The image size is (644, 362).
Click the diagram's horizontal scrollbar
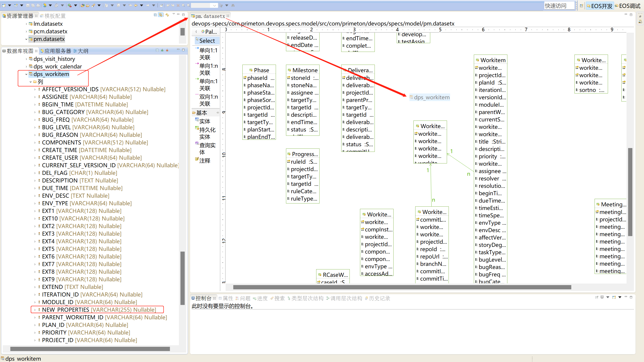click(402, 287)
